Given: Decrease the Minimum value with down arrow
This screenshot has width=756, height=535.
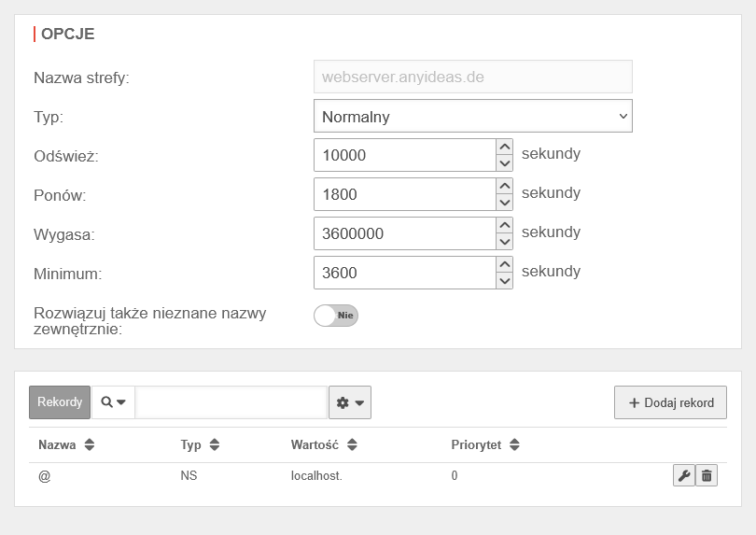Looking at the screenshot, I should click(504, 280).
